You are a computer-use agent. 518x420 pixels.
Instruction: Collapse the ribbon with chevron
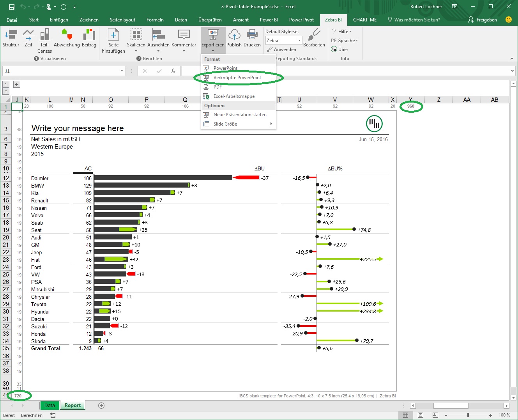[x=512, y=59]
